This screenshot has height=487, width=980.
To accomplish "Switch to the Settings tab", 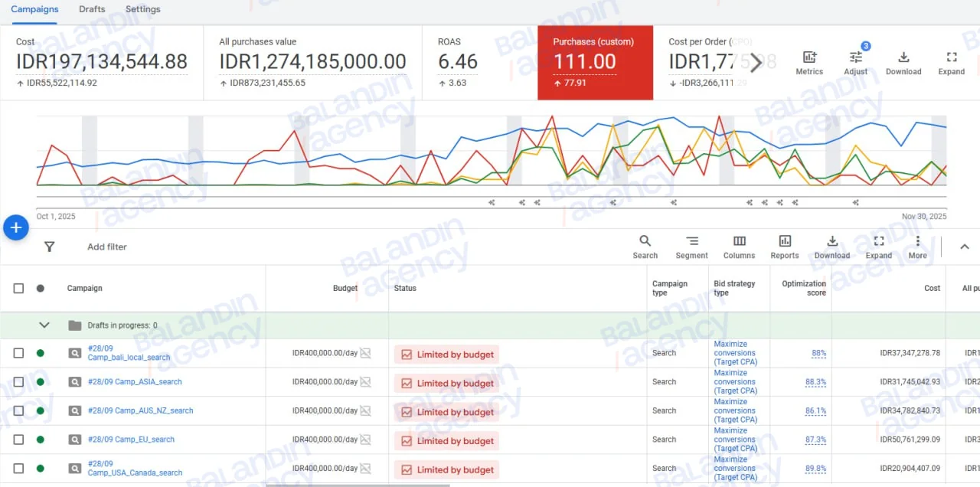I will point(143,9).
